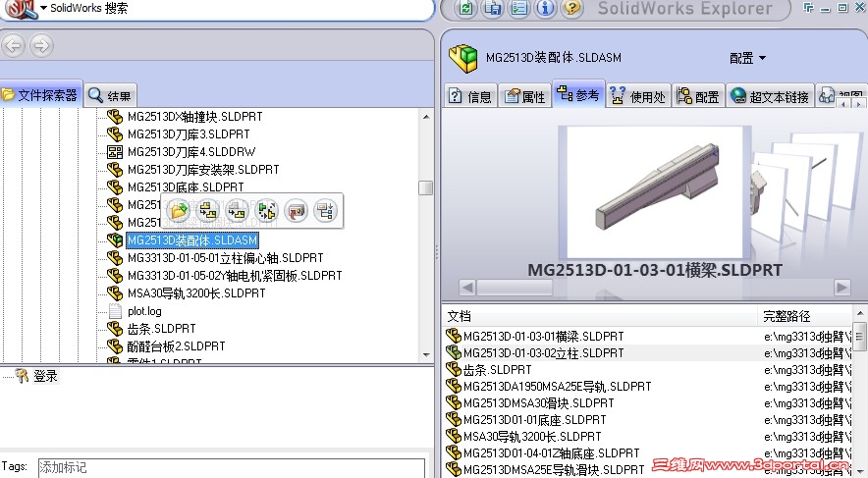Click the Open folder icon in popup toolbar
Screen dimensions: 868x478
coord(179,211)
